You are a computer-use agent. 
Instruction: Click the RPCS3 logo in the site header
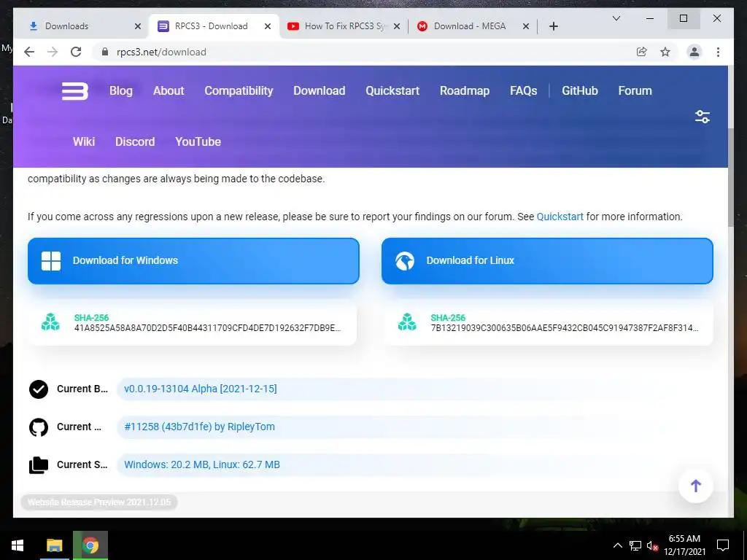pos(75,91)
